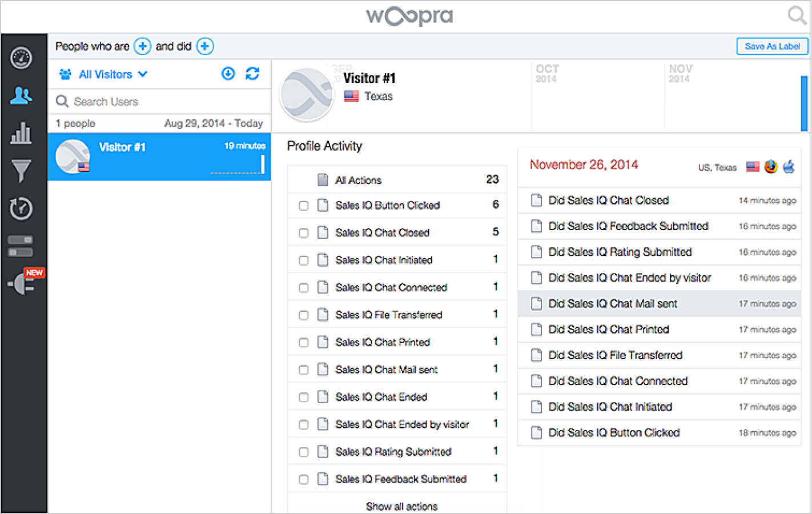The width and height of the screenshot is (812, 514).
Task: Click the search magnifier in the header
Action: tap(797, 15)
